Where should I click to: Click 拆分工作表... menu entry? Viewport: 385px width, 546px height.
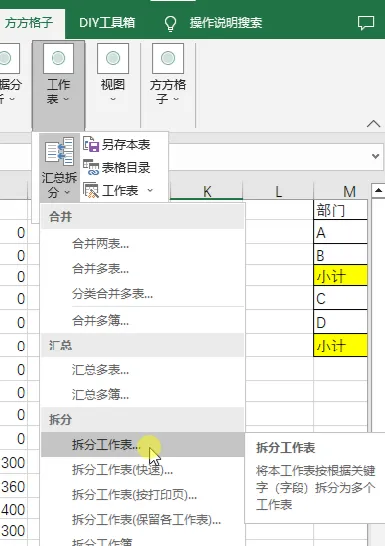pyautogui.click(x=143, y=444)
